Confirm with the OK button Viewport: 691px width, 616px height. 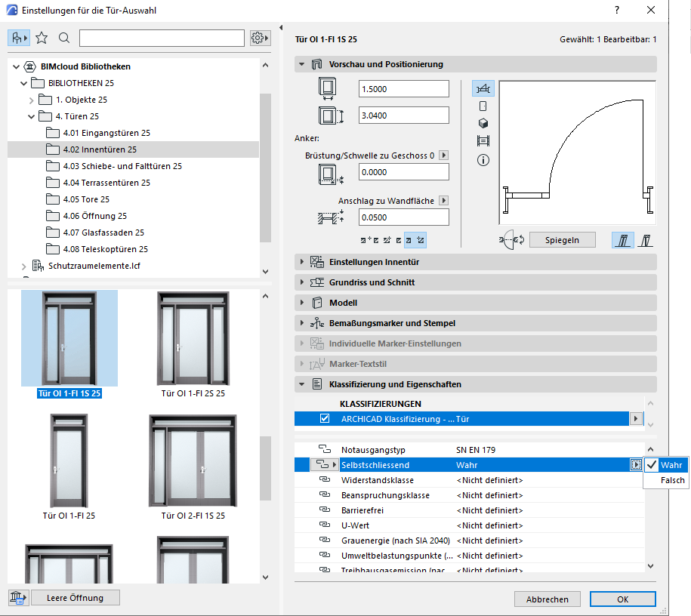(x=623, y=599)
